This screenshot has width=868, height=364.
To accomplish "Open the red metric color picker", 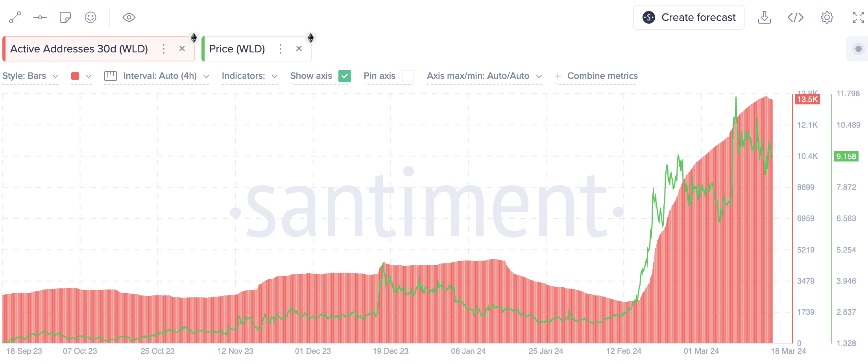I will tap(75, 76).
